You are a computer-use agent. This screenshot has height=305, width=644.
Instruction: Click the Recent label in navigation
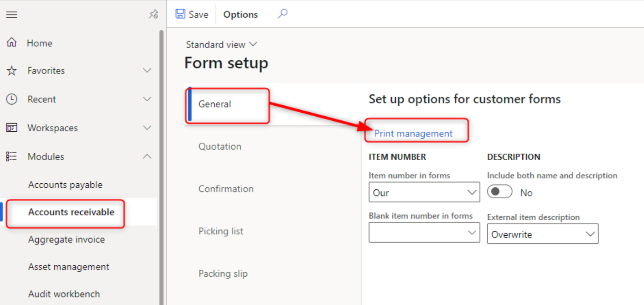point(42,99)
